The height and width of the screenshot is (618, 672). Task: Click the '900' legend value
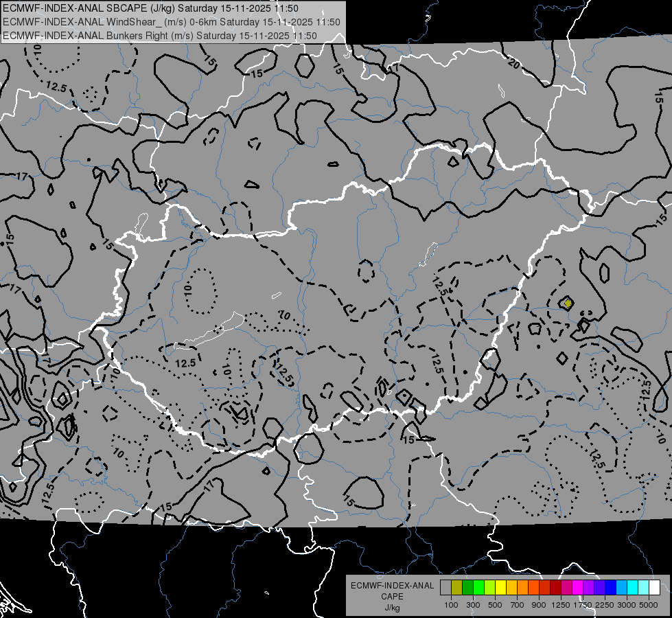(x=539, y=605)
